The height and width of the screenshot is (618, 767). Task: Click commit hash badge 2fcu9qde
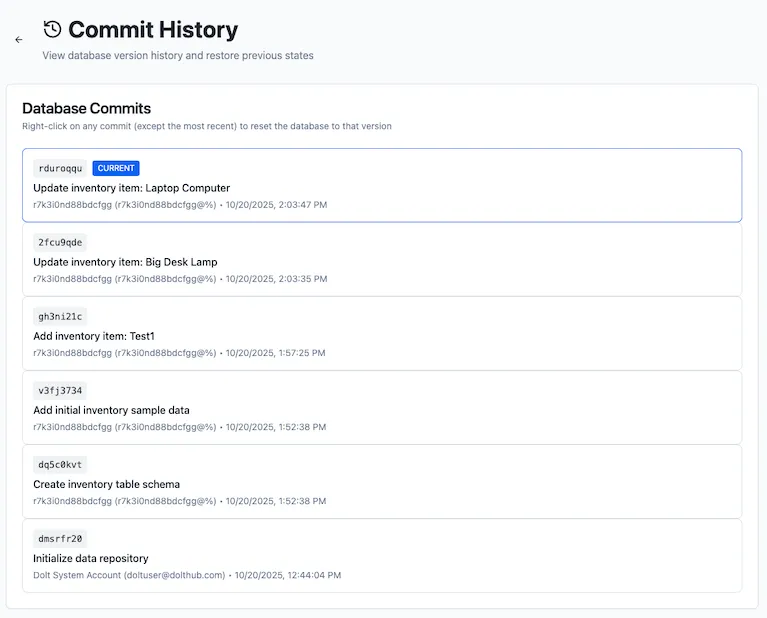click(60, 242)
